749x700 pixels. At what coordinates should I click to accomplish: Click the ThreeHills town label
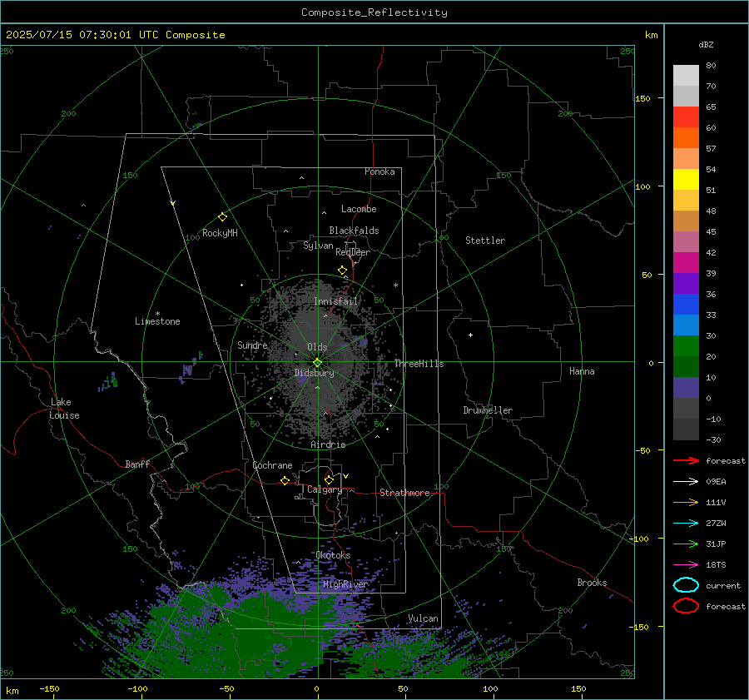click(x=419, y=364)
